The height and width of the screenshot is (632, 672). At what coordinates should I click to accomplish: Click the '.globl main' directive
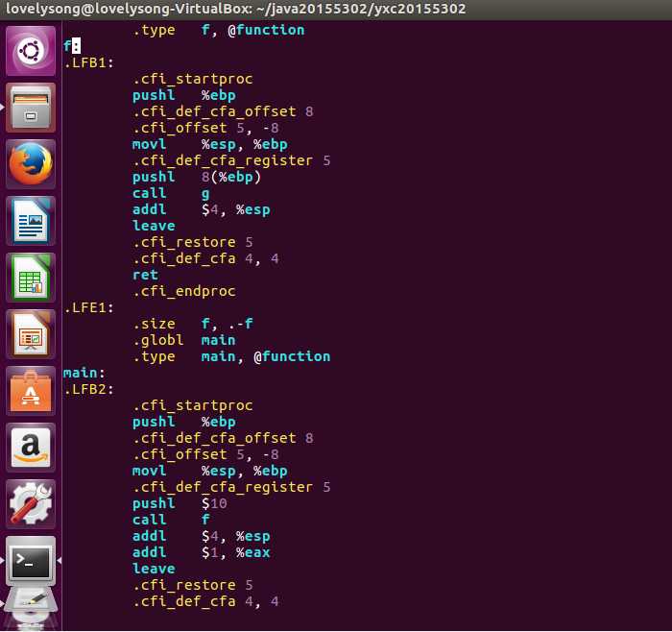(x=184, y=340)
